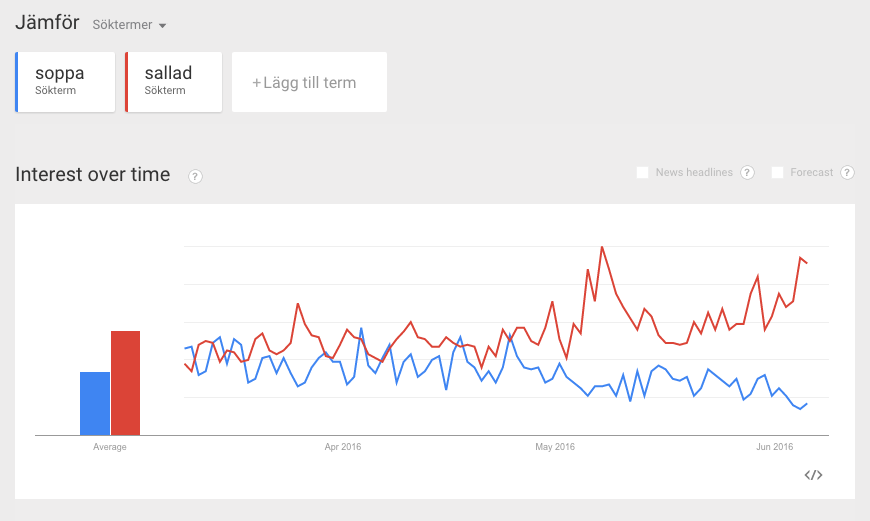Viewport: 870px width, 521px height.
Task: Click the embed code icon below chart
Action: click(813, 475)
